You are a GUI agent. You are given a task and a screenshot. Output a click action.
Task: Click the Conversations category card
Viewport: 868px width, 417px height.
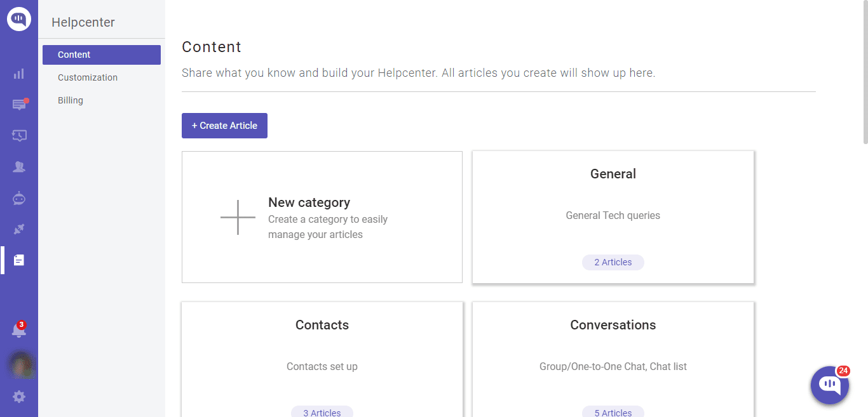tap(613, 355)
